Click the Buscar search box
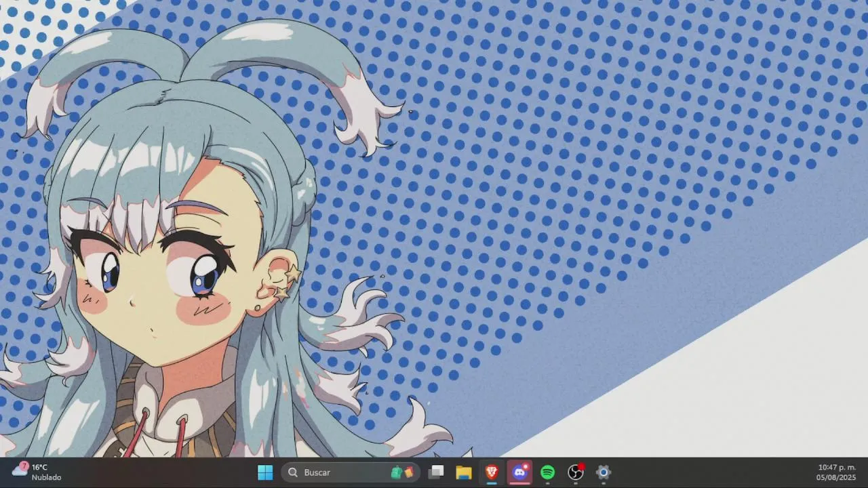This screenshot has width=868, height=488. pos(351,472)
